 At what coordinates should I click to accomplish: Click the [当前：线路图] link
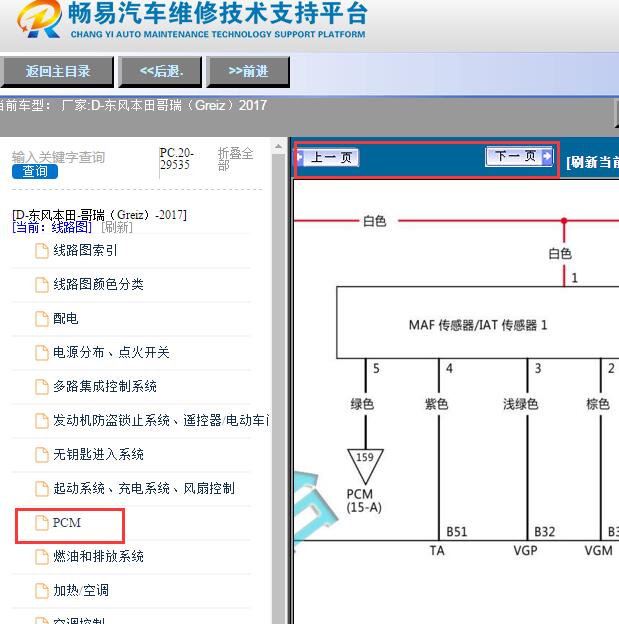(52, 227)
